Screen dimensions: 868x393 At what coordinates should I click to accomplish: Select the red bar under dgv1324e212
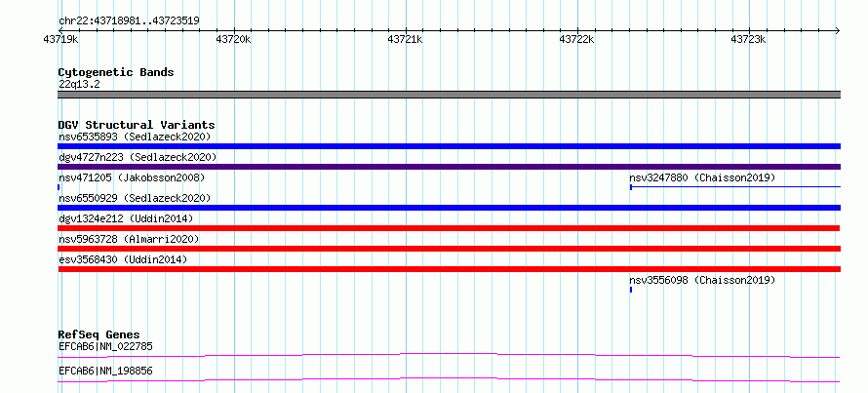coord(449,228)
